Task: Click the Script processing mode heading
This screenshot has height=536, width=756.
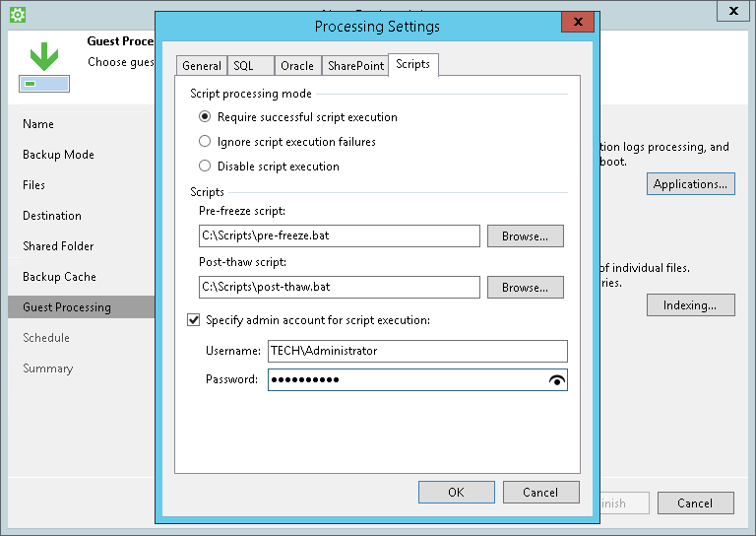Action: [251, 94]
